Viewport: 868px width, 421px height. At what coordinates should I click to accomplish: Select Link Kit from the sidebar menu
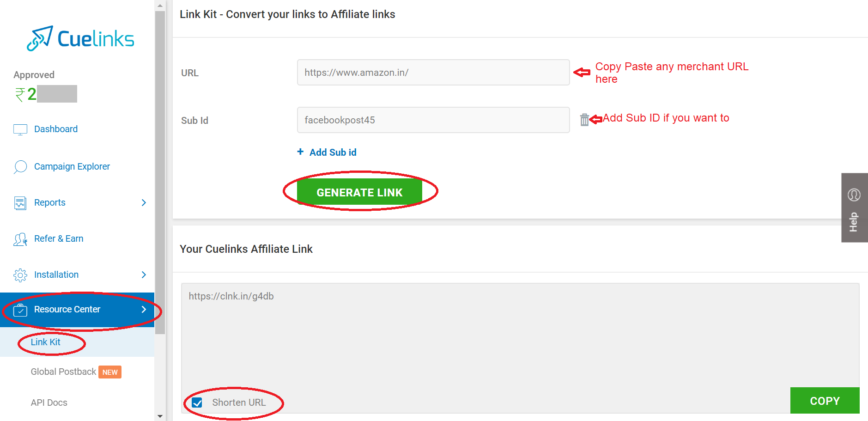coord(45,342)
